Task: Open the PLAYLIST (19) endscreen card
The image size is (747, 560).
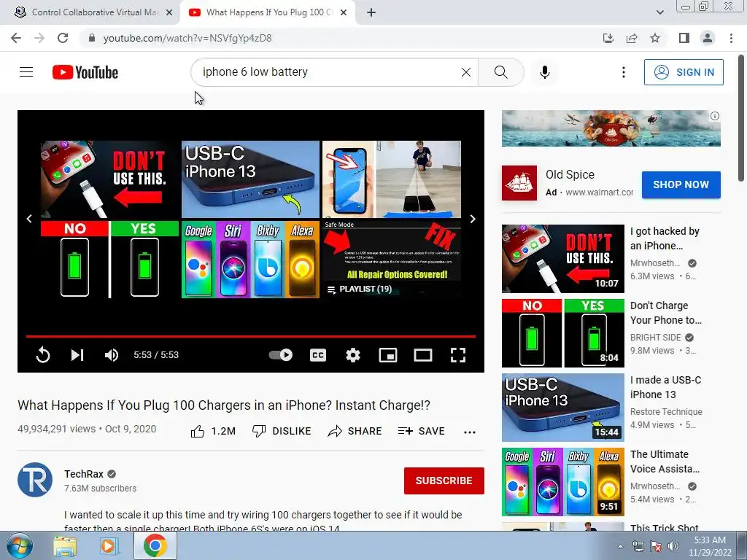Action: click(392, 260)
